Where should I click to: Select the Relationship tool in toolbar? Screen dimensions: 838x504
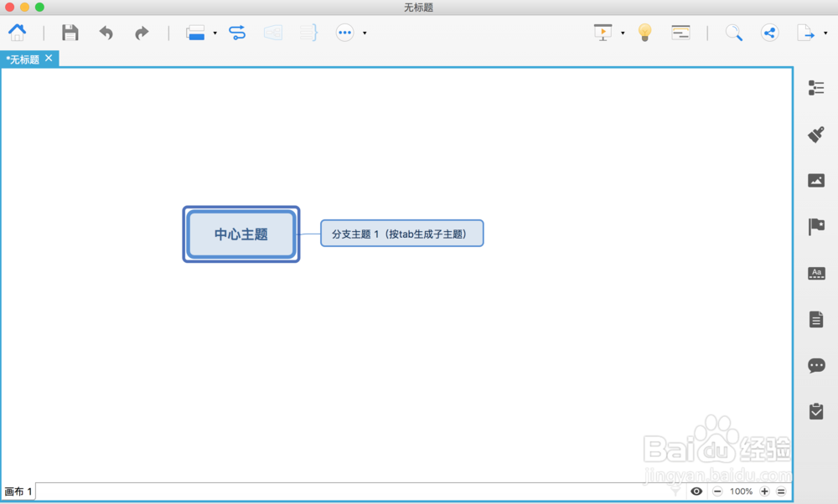pyautogui.click(x=237, y=33)
